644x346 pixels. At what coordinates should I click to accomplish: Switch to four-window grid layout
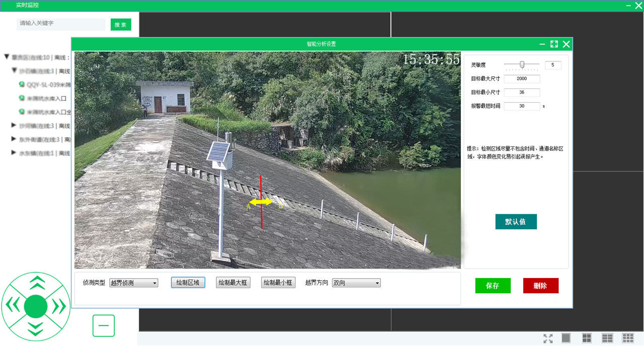[587, 338]
